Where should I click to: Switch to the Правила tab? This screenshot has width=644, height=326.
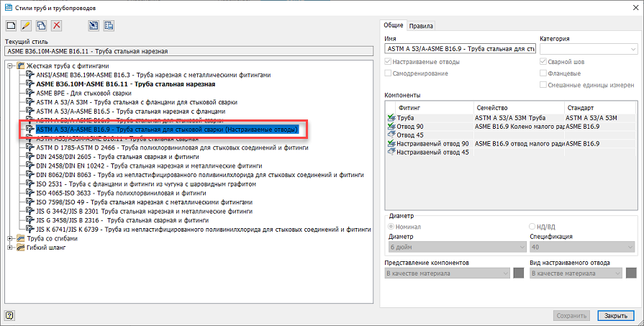click(x=421, y=26)
